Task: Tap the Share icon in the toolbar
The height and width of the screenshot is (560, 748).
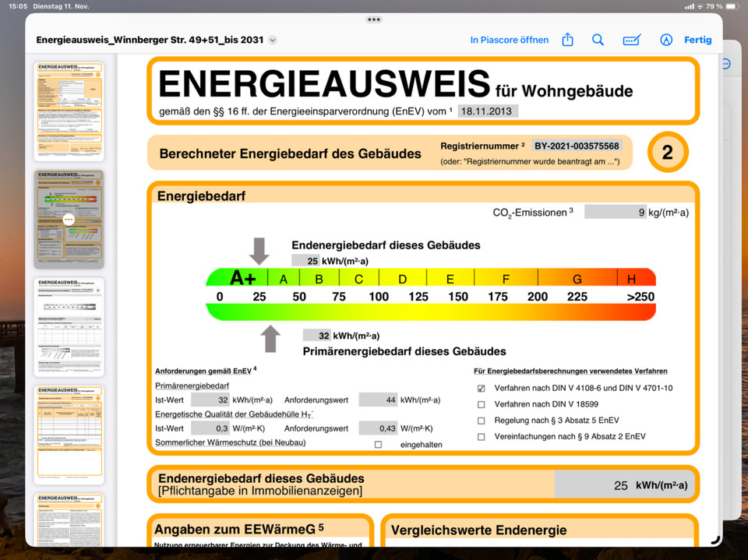Action: click(x=568, y=40)
